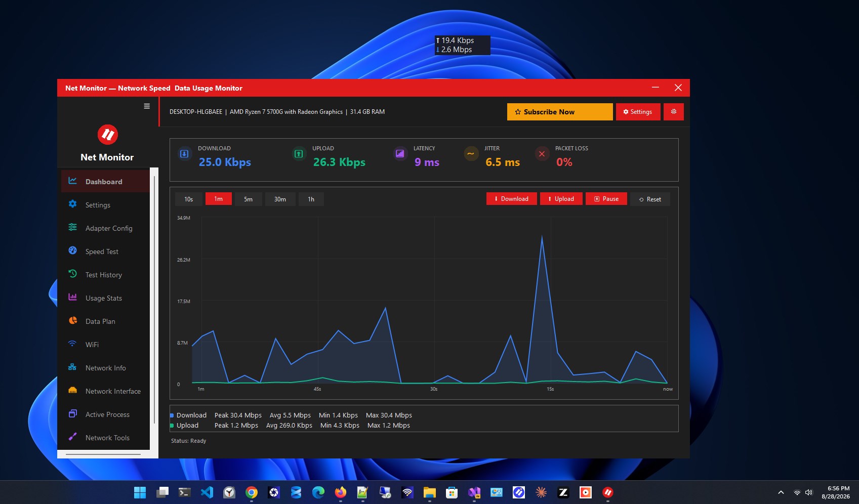859x504 pixels.
Task: Click the Data Plan pie icon
Action: tap(72, 320)
